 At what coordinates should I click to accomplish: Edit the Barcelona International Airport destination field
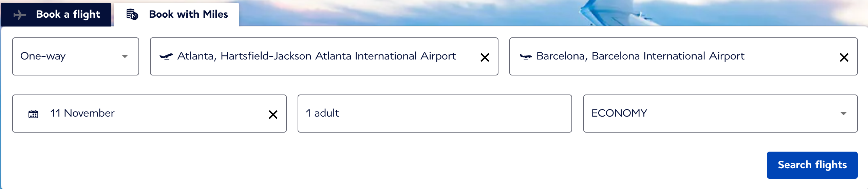click(x=683, y=56)
